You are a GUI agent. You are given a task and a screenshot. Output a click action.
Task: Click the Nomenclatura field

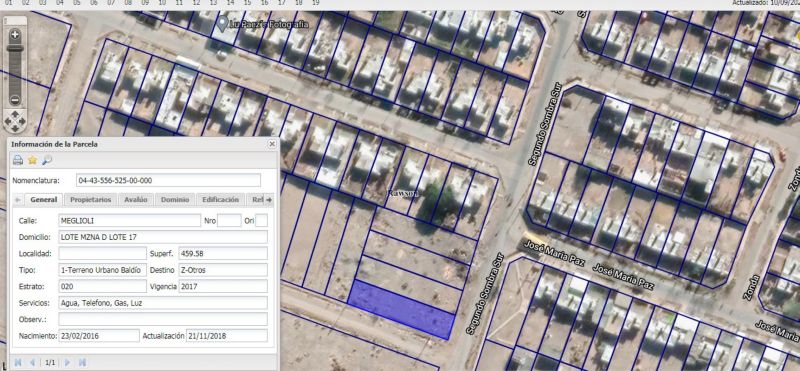pos(168,181)
